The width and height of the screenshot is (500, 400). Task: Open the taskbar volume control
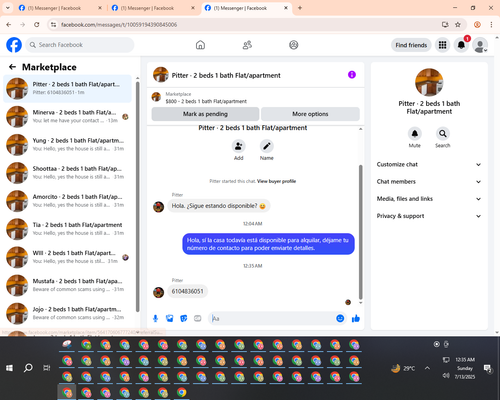[446, 376]
